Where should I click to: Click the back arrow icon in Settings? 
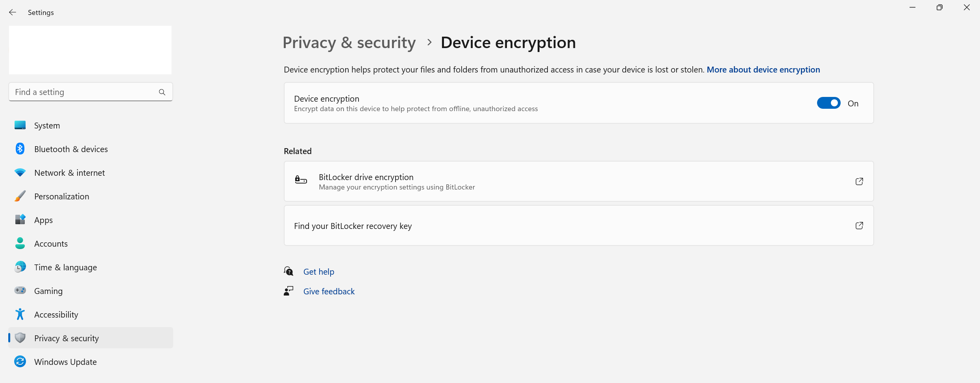pos(13,13)
